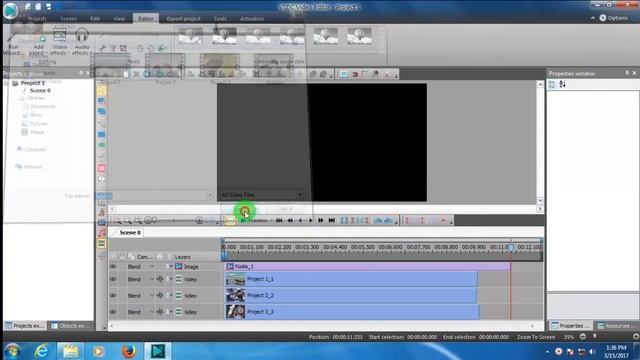Hide the Project 3_3 video layer
Viewport: 640px width, 360px height.
pos(113,312)
